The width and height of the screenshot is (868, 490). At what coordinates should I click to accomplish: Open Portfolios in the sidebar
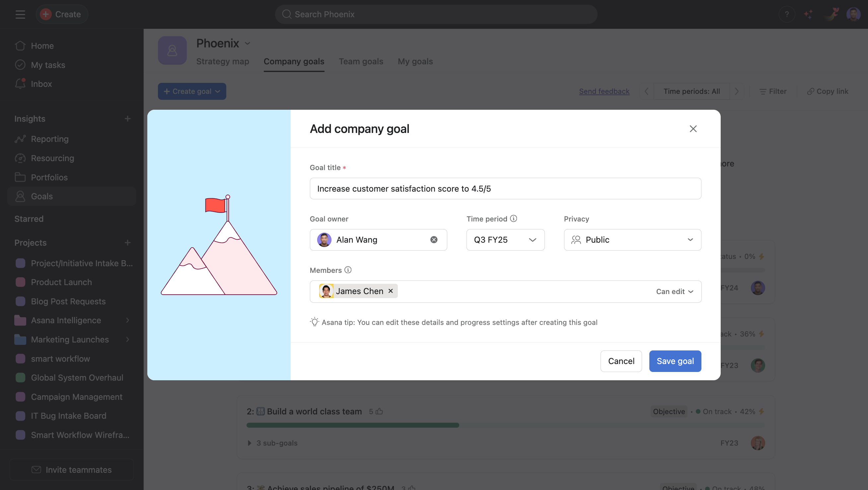coord(48,177)
